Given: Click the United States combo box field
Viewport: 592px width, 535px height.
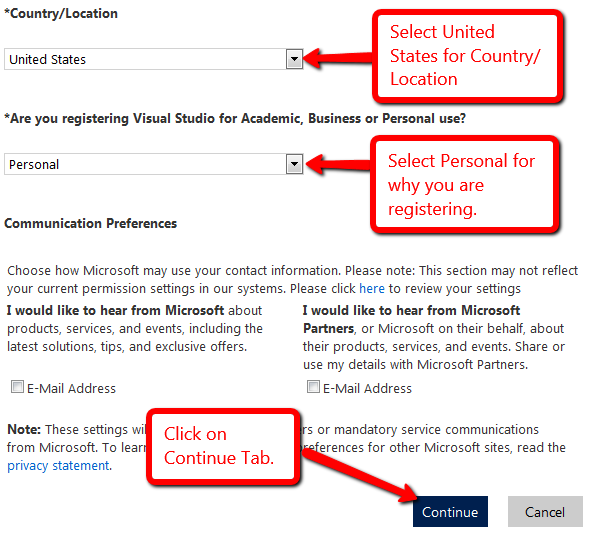Looking at the screenshot, I should tap(154, 59).
